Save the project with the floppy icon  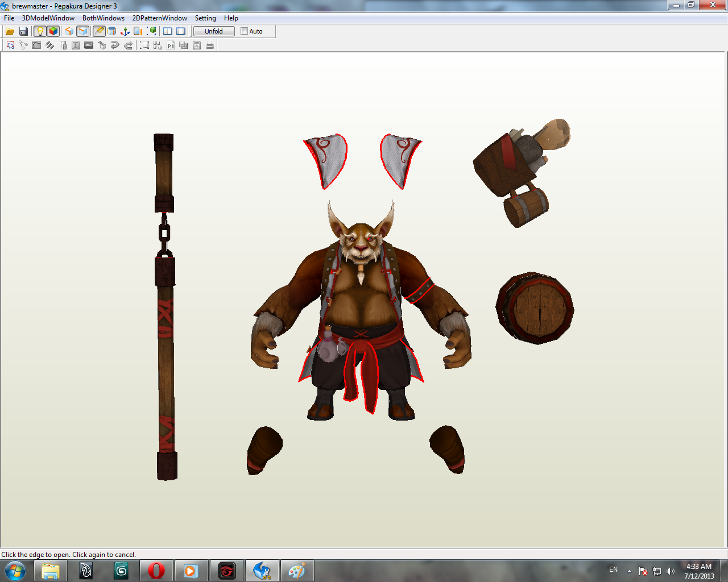click(x=23, y=31)
